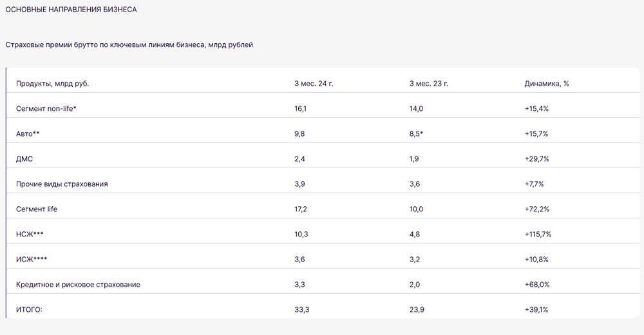Click the '3 мес. 23 г.' column header
Image resolution: width=644 pixels, height=335 pixels.
[x=429, y=84]
